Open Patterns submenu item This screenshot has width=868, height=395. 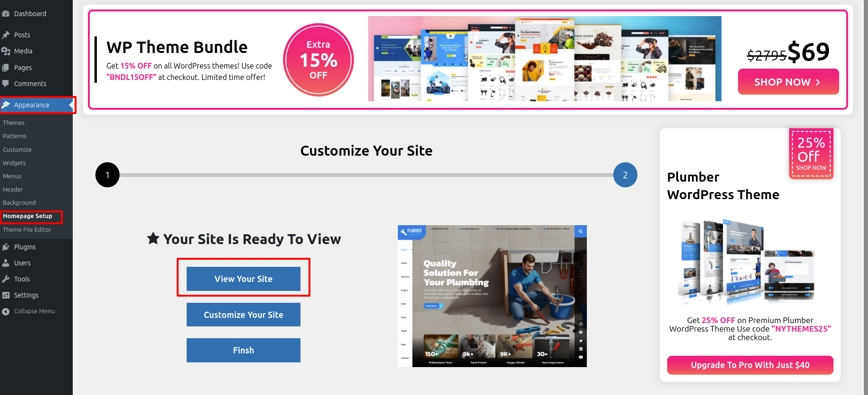(15, 136)
